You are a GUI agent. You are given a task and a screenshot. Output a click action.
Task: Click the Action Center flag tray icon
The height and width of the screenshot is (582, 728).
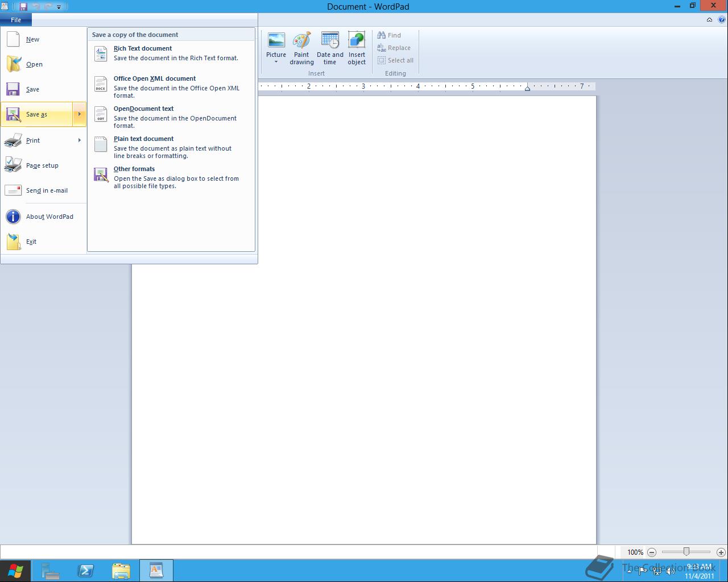[643, 571]
